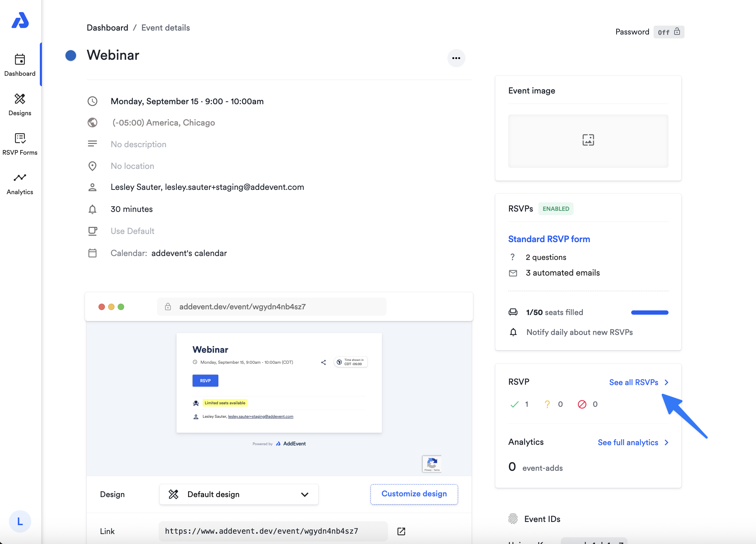Open the three-dots event options menu
The height and width of the screenshot is (544, 756).
pyautogui.click(x=456, y=58)
